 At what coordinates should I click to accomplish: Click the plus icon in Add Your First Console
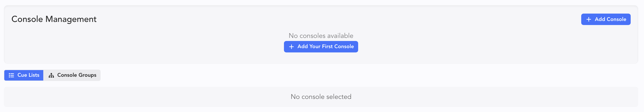(291, 47)
